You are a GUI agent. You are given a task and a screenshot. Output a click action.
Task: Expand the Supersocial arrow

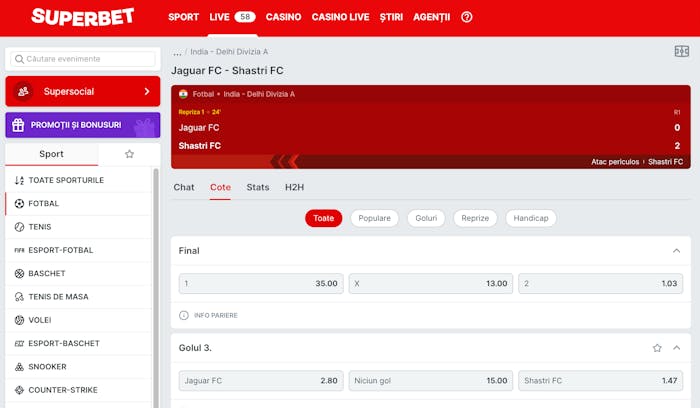tap(147, 92)
